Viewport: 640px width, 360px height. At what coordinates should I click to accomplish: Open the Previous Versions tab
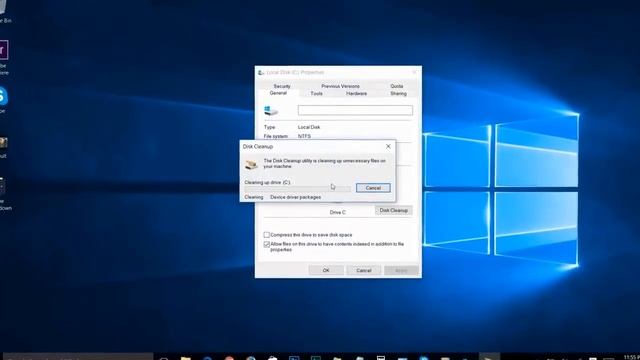340,86
